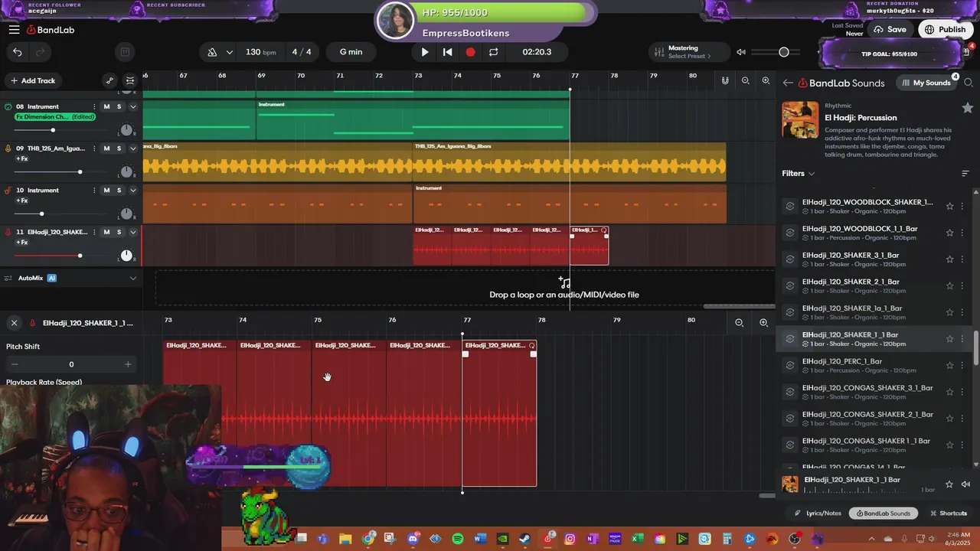Solo track 11 ElHadji_120_SHAKE
The height and width of the screenshot is (551, 980).
[119, 232]
